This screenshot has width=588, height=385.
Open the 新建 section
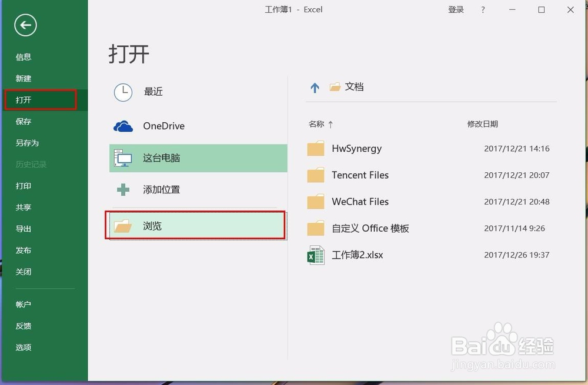[x=23, y=78]
